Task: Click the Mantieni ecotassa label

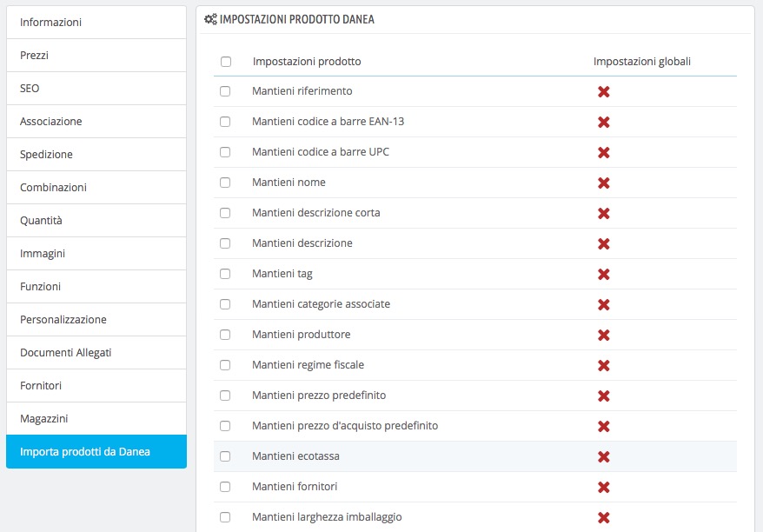Action: [295, 456]
